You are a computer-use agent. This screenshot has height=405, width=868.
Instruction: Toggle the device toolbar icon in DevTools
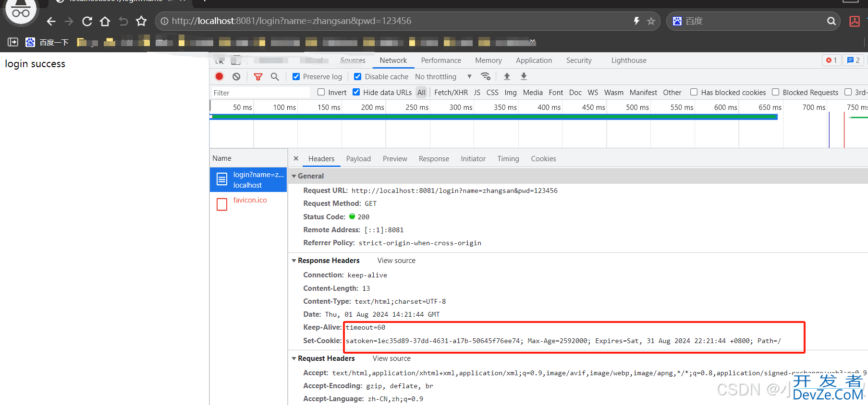(x=236, y=61)
